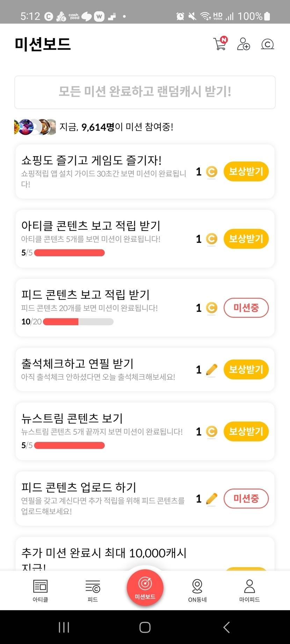Claim pencil reward for 출석체크 mission

tap(246, 369)
